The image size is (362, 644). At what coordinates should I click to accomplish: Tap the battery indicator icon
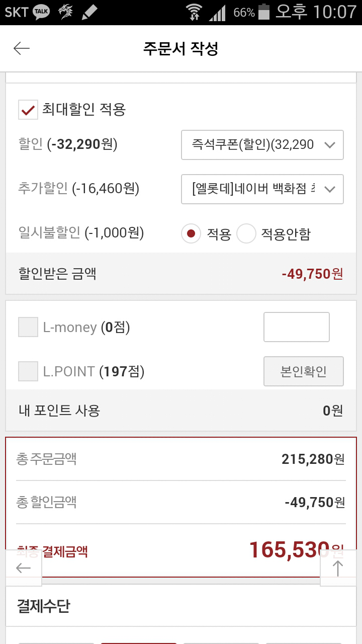tap(263, 12)
